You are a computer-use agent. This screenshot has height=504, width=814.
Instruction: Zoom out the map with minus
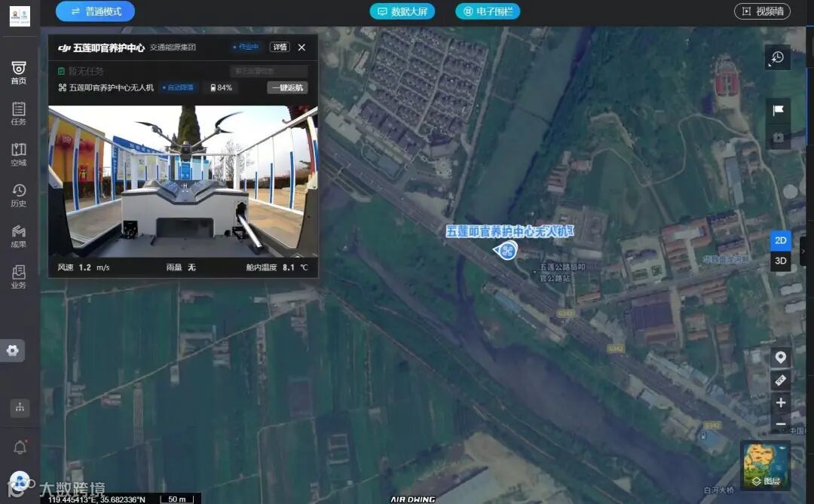[x=780, y=424]
